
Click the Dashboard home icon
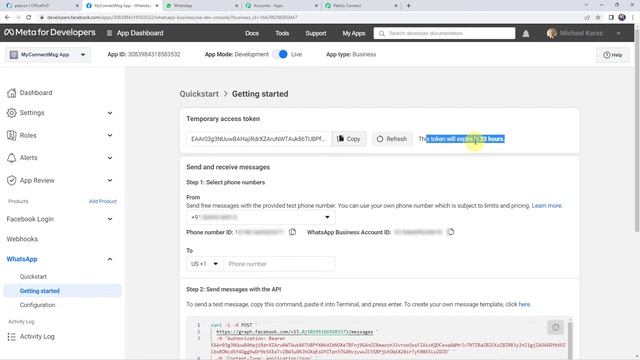click(11, 93)
